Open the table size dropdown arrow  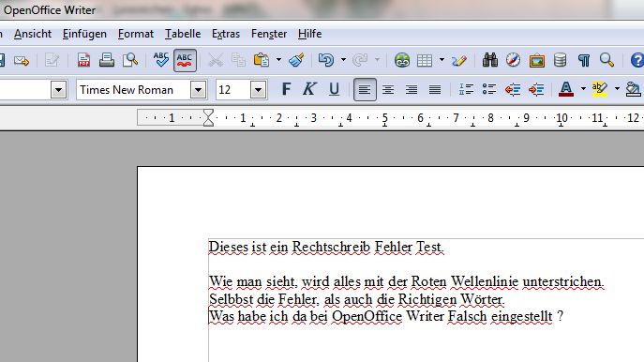pos(442,60)
